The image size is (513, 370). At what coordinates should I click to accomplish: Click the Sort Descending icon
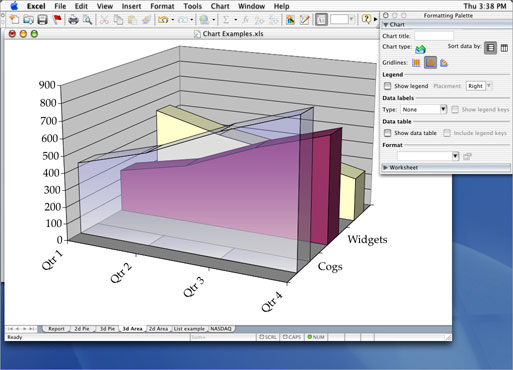coord(273,20)
